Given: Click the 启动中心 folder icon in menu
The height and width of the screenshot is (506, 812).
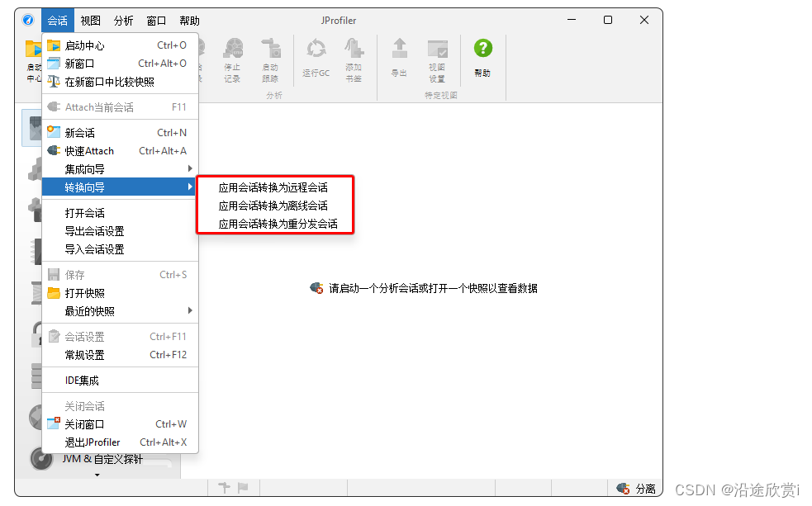Looking at the screenshot, I should click(x=54, y=45).
